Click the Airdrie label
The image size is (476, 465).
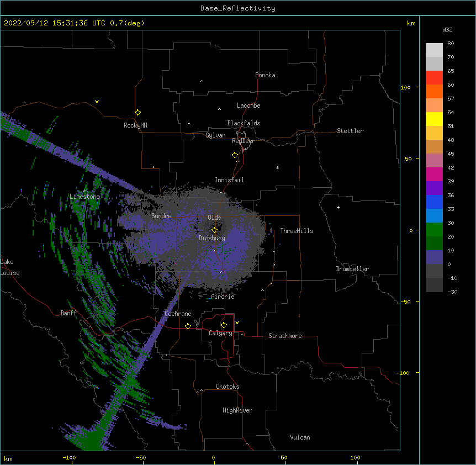(223, 297)
